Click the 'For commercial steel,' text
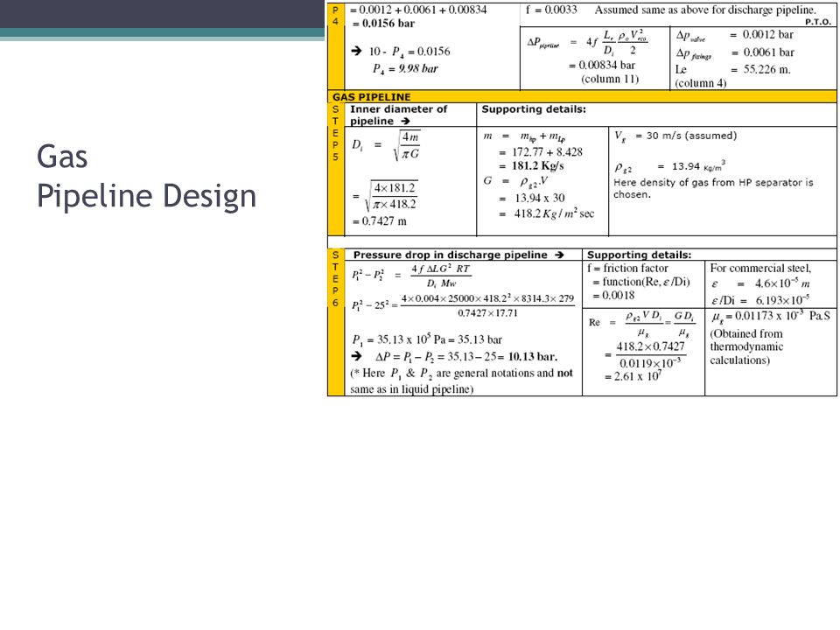 point(760,268)
